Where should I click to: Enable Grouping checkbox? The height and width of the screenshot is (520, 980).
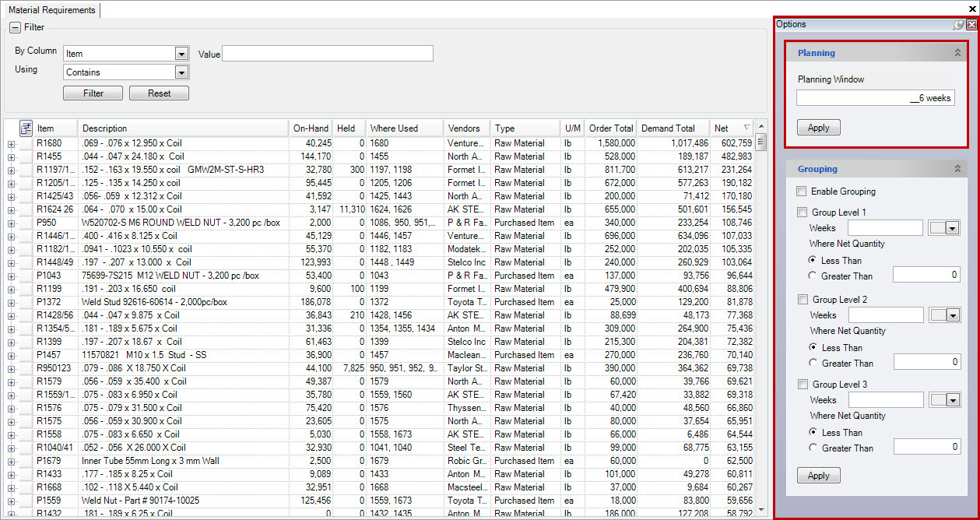[802, 191]
